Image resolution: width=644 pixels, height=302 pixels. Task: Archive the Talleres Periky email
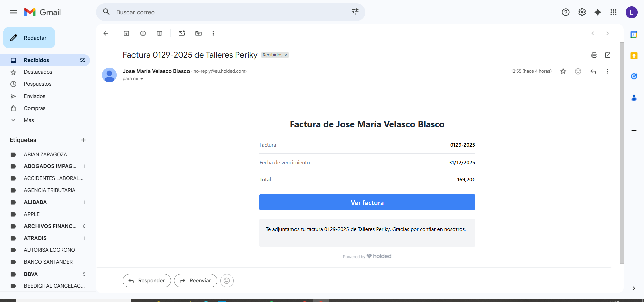(126, 33)
